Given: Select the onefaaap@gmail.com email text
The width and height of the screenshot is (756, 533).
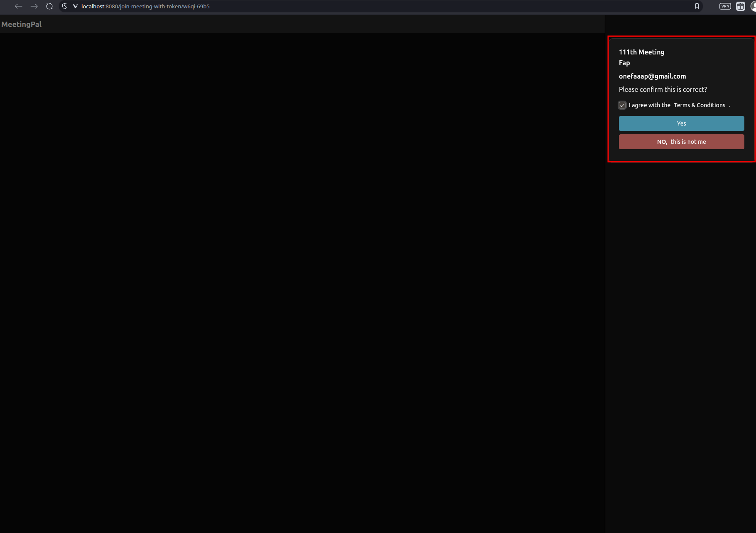Looking at the screenshot, I should 652,76.
